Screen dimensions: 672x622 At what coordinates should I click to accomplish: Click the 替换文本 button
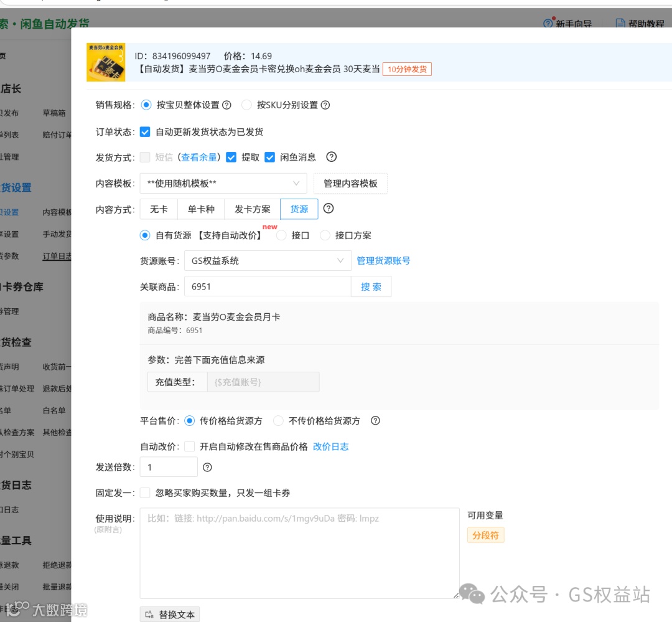click(x=170, y=615)
